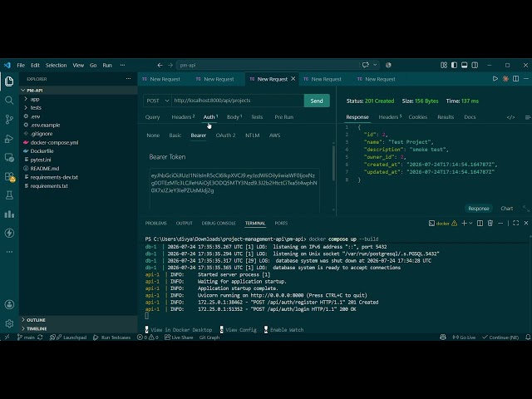Open the hidden menus ellipsis in menu bar

tap(122, 65)
